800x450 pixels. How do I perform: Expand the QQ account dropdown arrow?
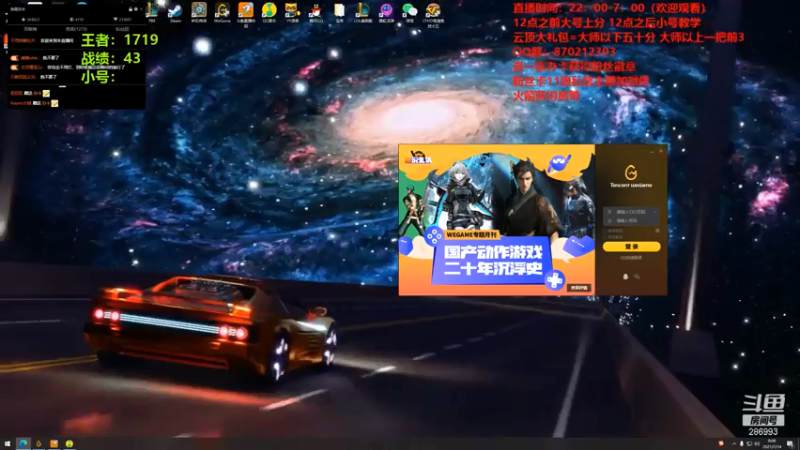655,212
